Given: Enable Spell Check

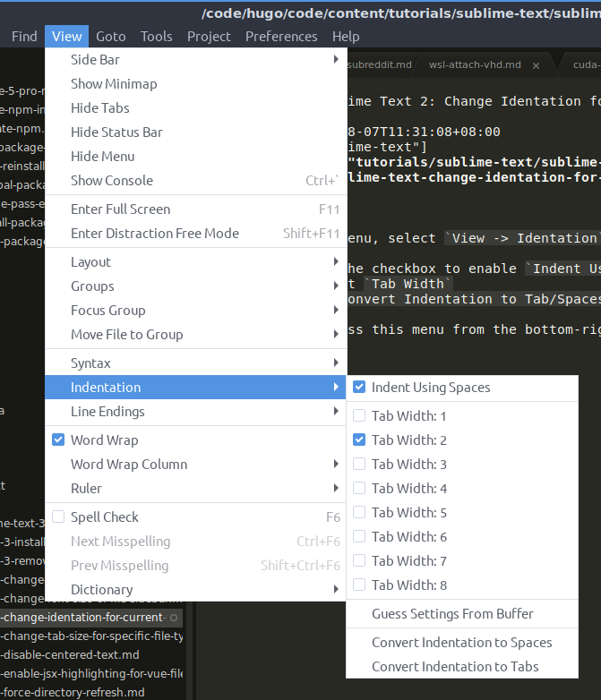Looking at the screenshot, I should tap(58, 516).
